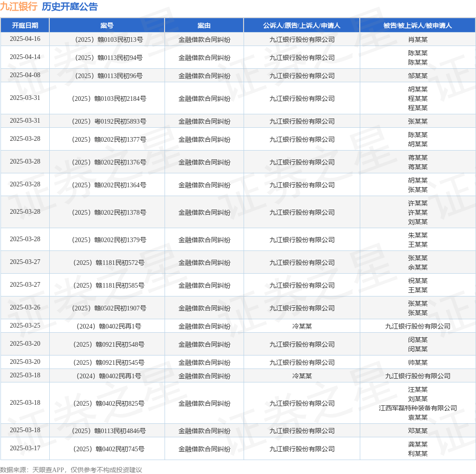Click case number 赣0402民初825号
This screenshot has width=476, height=474.
pyautogui.click(x=109, y=403)
